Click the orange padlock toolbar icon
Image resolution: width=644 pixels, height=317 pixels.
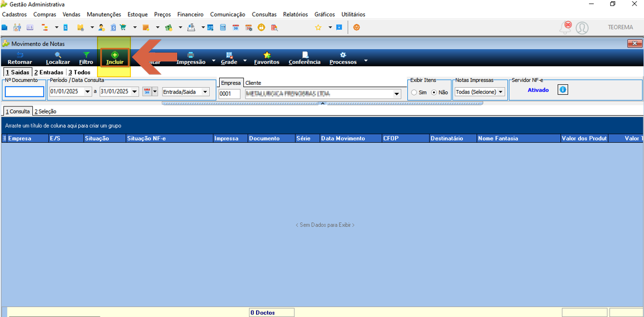[261, 27]
